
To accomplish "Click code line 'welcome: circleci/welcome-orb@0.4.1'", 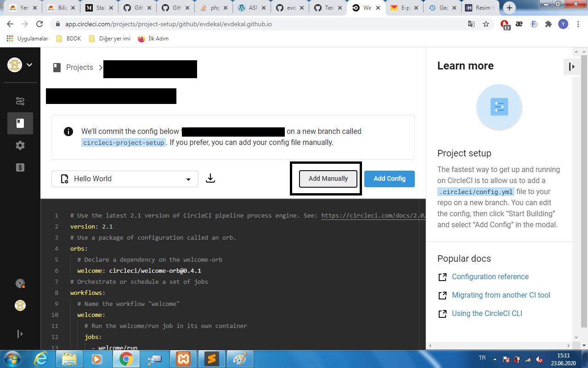I will (x=139, y=270).
